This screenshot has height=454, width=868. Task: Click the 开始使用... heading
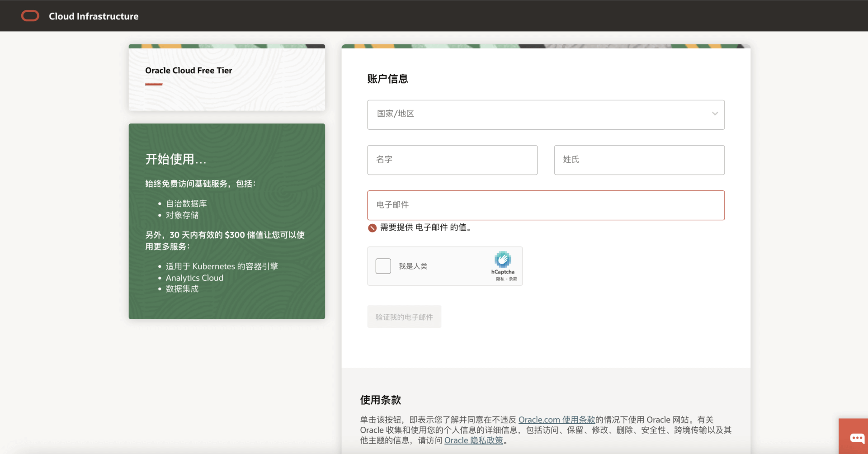176,159
